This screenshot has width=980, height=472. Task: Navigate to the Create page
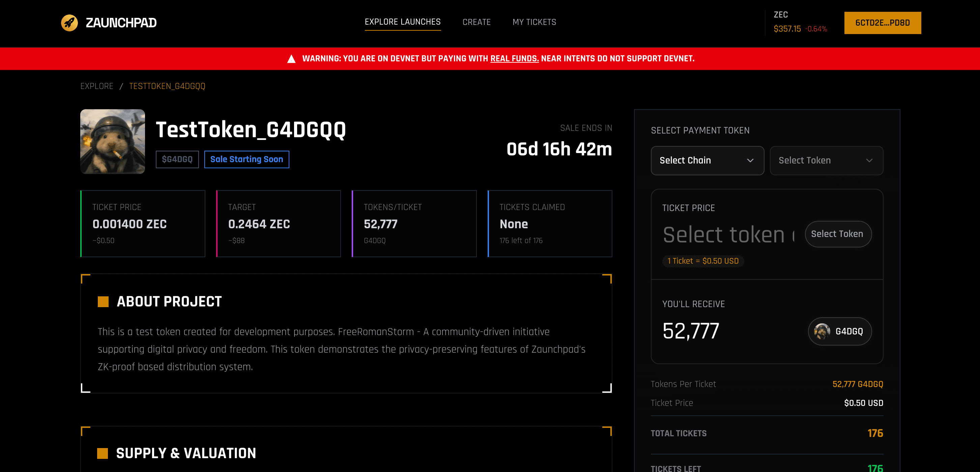click(476, 22)
